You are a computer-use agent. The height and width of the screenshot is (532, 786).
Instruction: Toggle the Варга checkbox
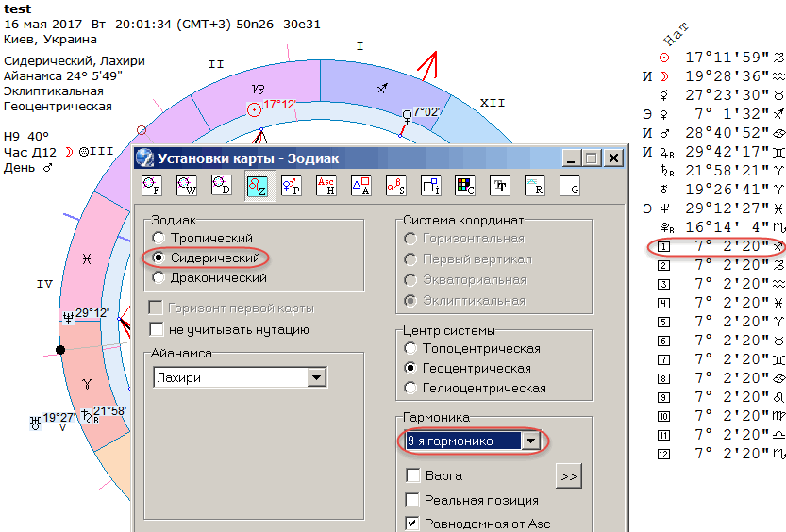412,474
